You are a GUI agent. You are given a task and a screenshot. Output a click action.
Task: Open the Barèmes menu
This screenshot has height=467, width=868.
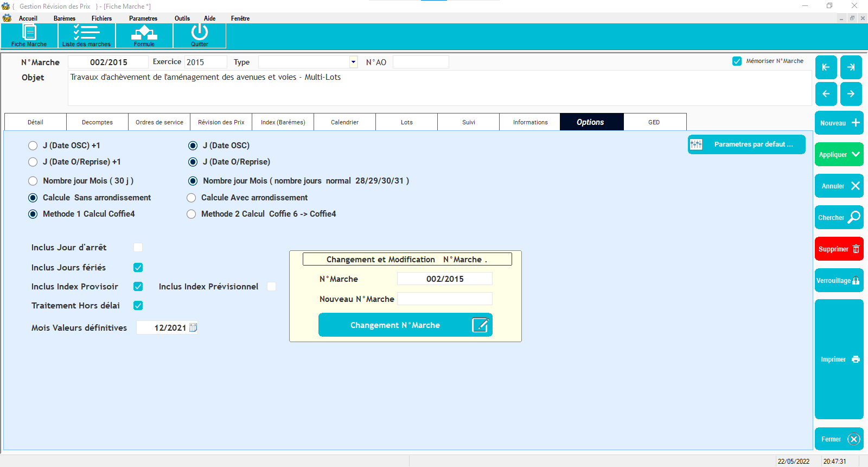pyautogui.click(x=65, y=18)
